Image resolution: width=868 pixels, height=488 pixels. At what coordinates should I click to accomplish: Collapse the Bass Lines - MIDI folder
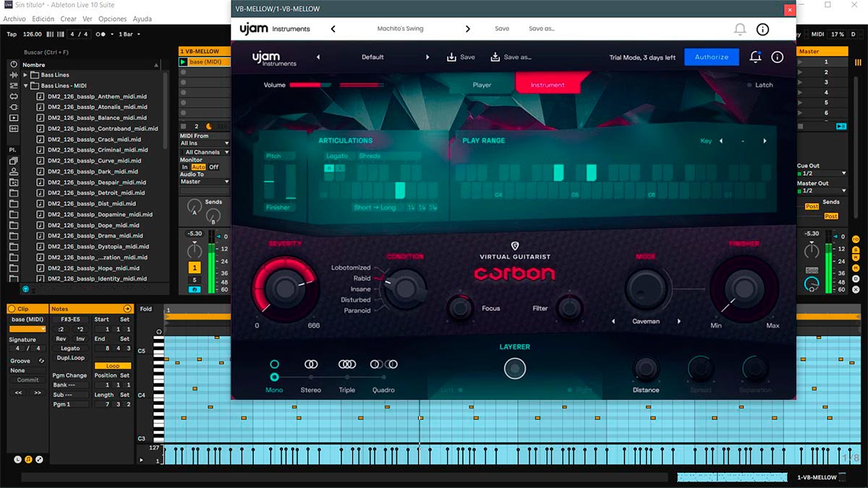(26, 86)
